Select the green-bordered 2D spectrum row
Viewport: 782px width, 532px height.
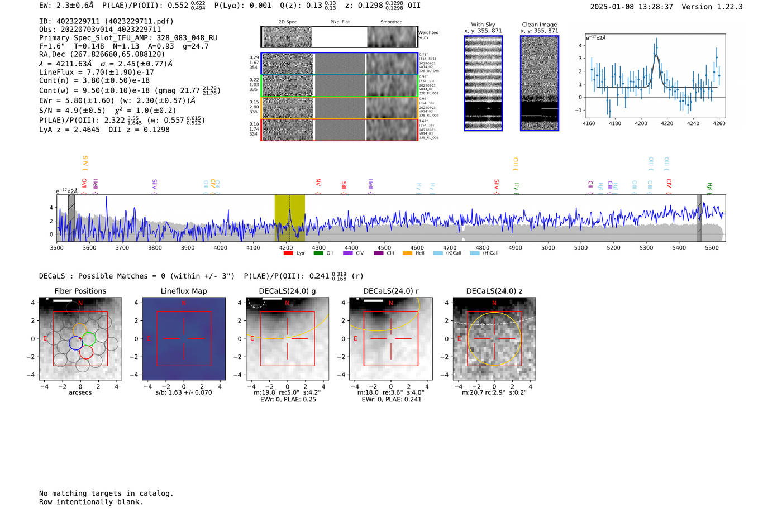[339, 86]
